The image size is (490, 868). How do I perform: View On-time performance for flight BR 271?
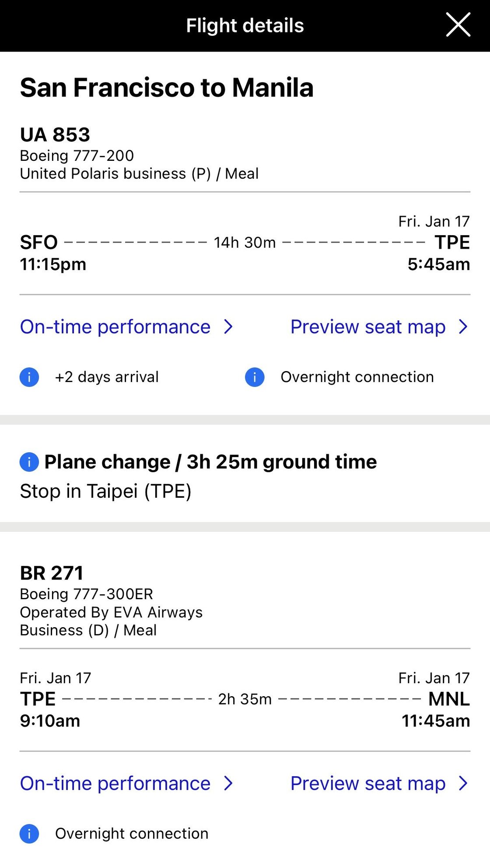tap(115, 783)
